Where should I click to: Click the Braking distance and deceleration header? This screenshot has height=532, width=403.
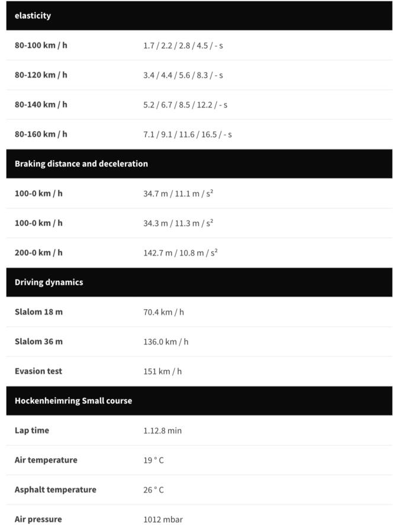(x=81, y=164)
